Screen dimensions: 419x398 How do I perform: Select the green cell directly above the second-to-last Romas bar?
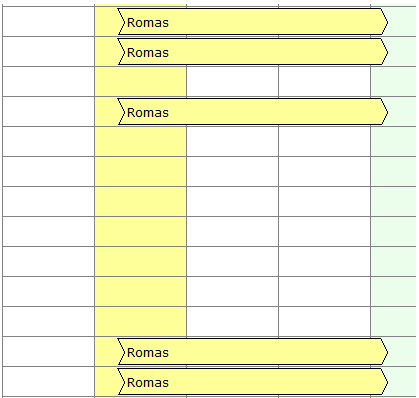(x=393, y=322)
